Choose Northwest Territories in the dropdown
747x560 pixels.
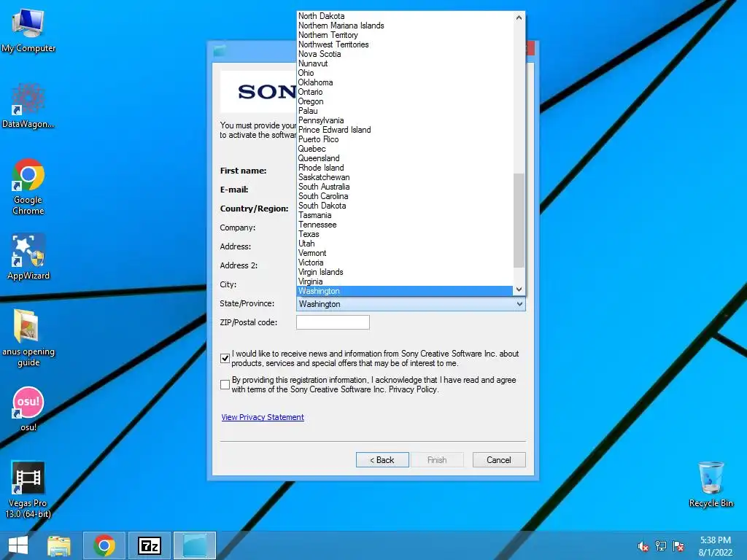(x=405, y=44)
